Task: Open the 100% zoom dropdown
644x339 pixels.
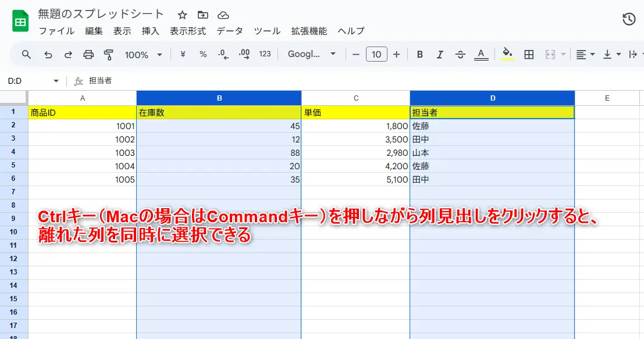Action: point(144,55)
